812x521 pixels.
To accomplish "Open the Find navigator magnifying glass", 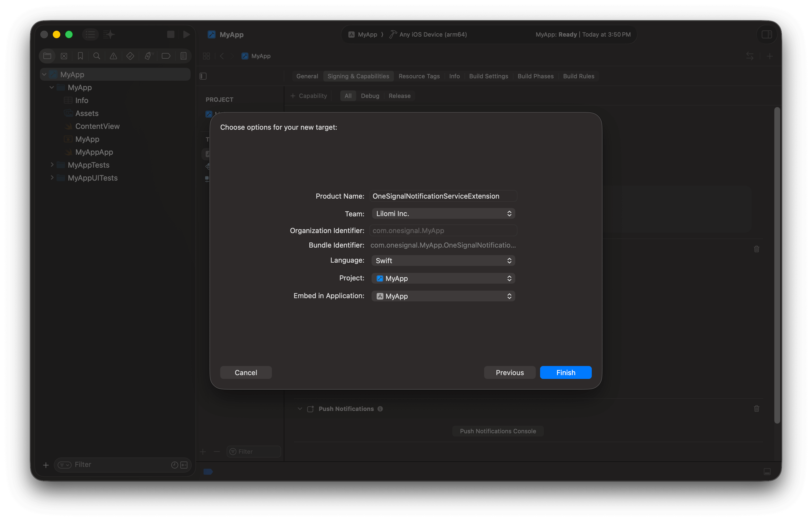I will [x=97, y=56].
